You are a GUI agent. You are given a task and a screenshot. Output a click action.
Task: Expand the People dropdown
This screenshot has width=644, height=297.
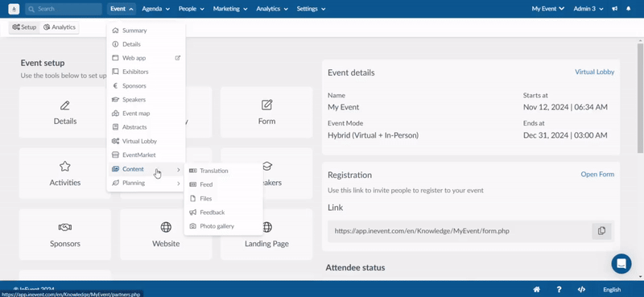192,9
